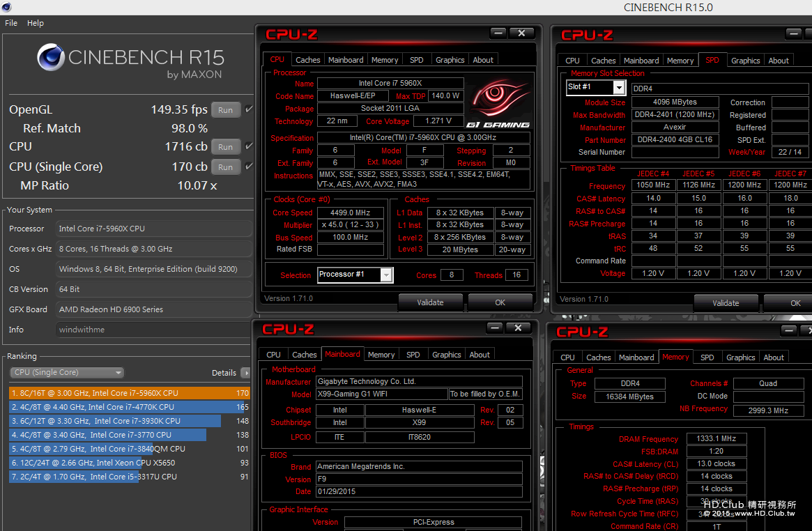The height and width of the screenshot is (531, 812).
Task: Open About tab in CPU-Z window showing memory Timings
Action: pyautogui.click(x=774, y=357)
